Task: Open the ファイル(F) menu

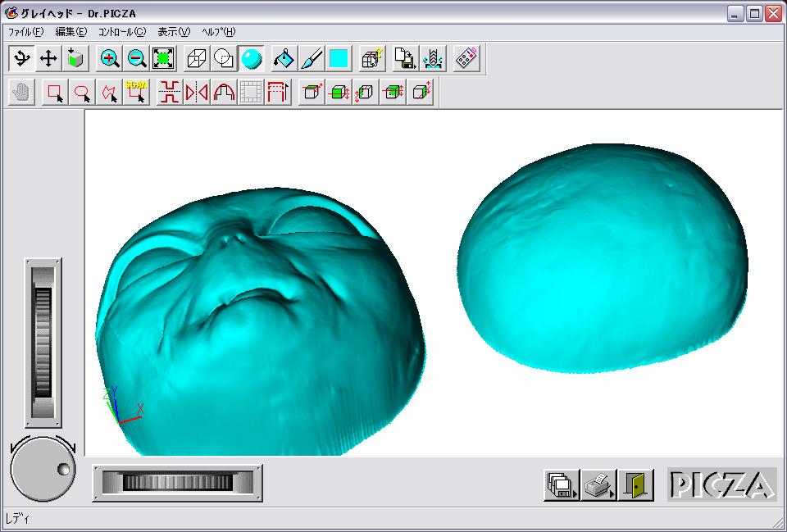Action: point(26,32)
